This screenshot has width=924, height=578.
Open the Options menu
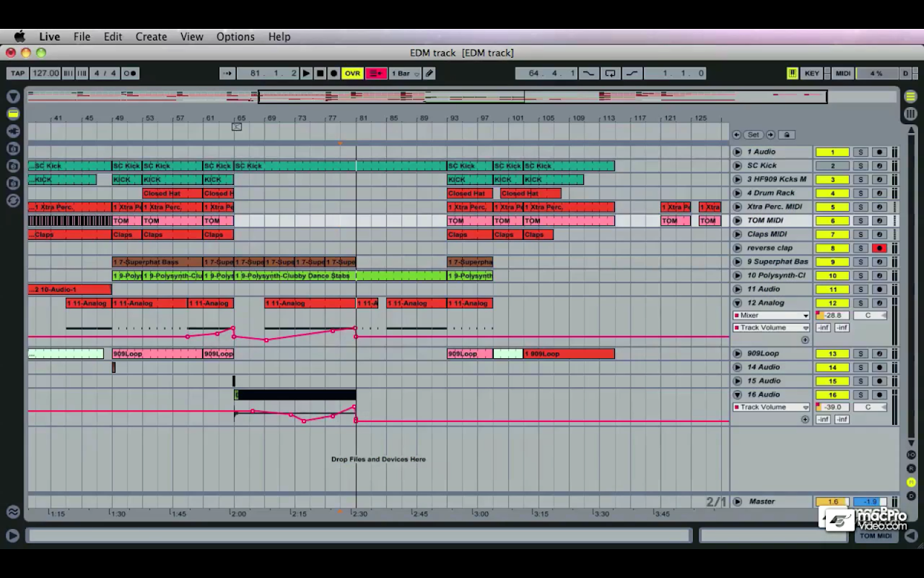tap(235, 37)
